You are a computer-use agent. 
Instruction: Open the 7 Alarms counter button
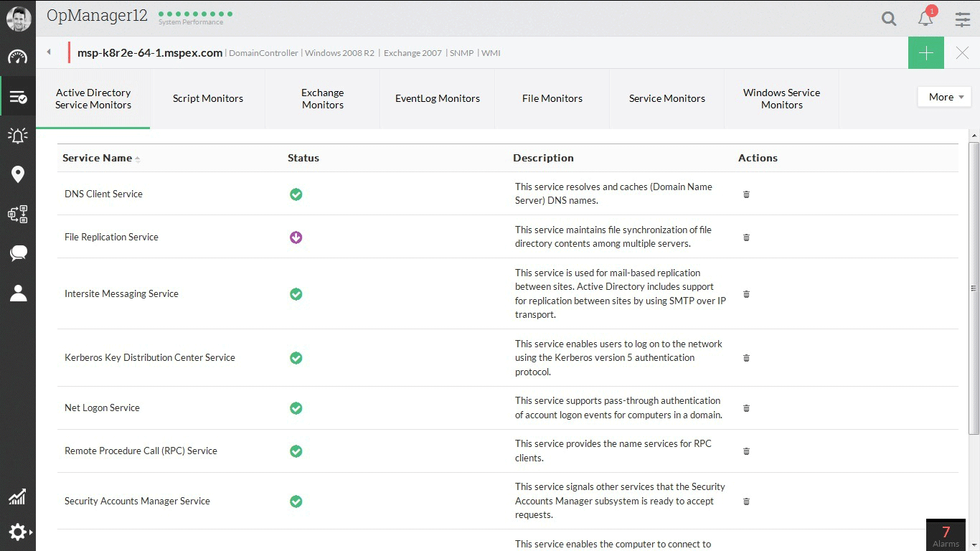click(x=946, y=535)
